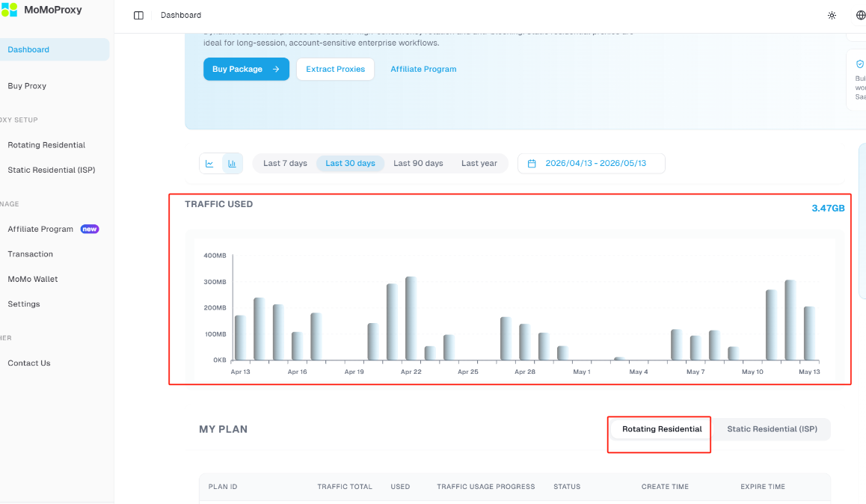Switch to line chart view
The height and width of the screenshot is (504, 866).
point(210,164)
